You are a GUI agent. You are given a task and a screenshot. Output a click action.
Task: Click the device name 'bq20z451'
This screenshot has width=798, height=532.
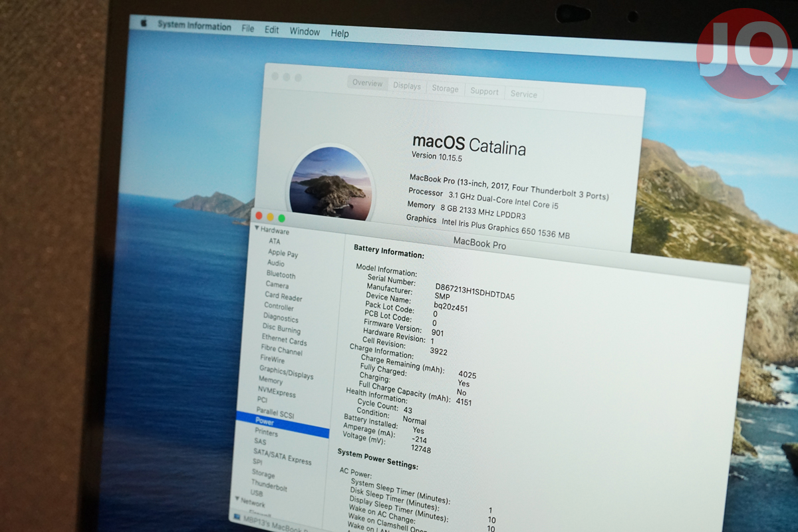[451, 307]
